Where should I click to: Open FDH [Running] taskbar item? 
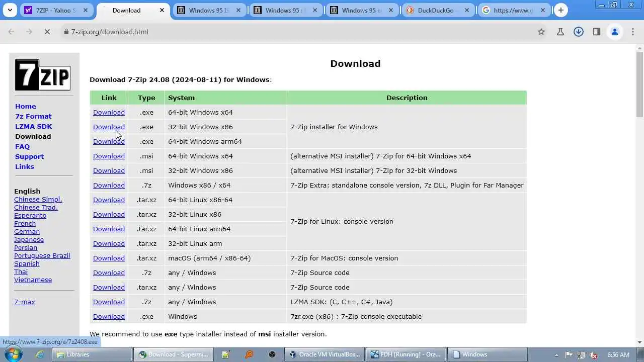(x=406, y=354)
